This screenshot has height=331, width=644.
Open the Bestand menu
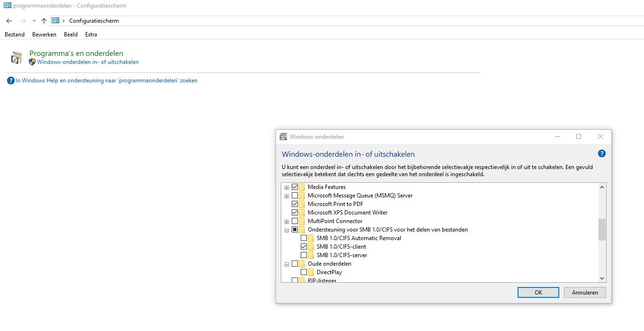(15, 35)
